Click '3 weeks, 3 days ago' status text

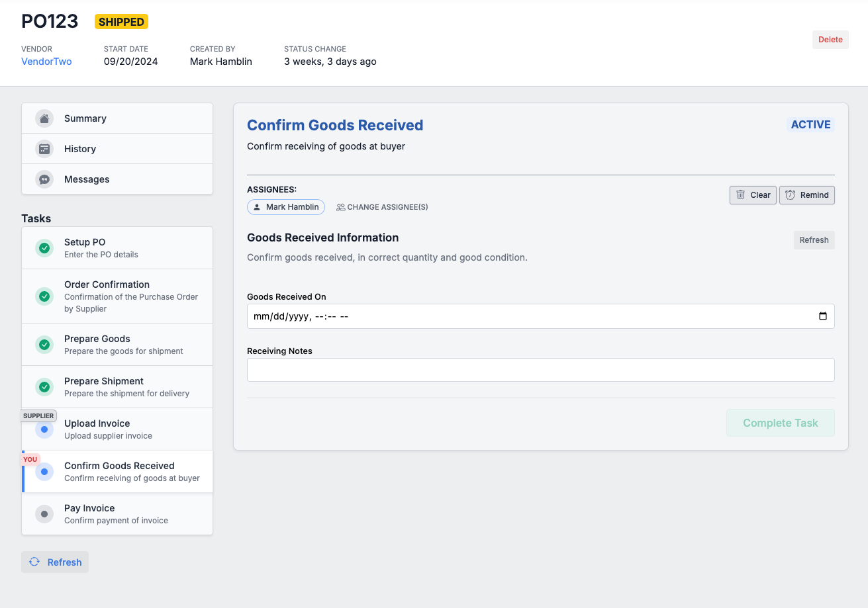click(330, 62)
